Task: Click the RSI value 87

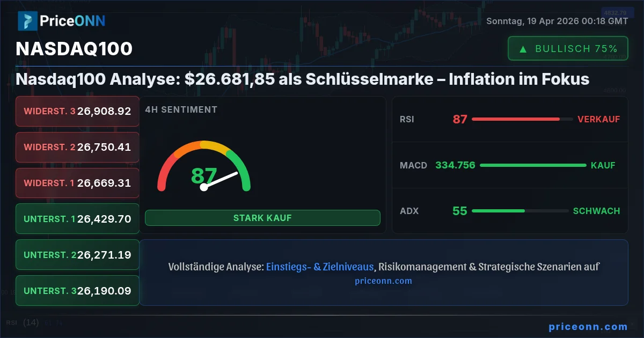Action: point(460,119)
